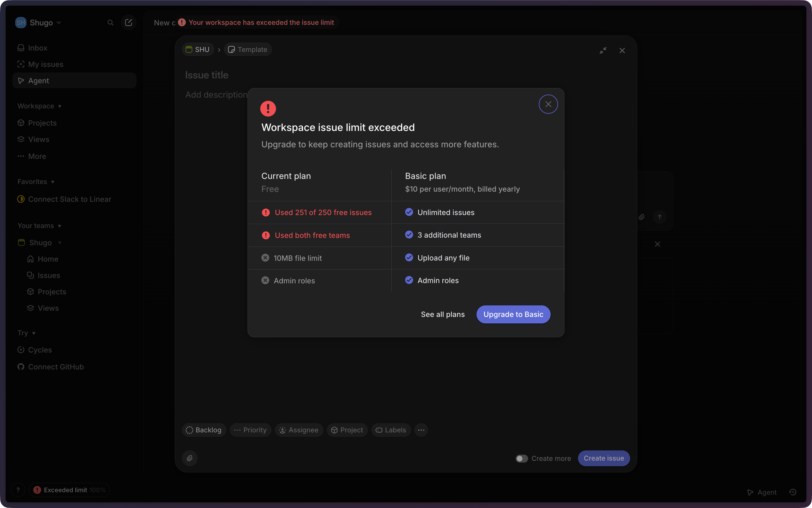Collapse the Your teams section
Viewport: 812px width, 508px height.
tap(39, 226)
